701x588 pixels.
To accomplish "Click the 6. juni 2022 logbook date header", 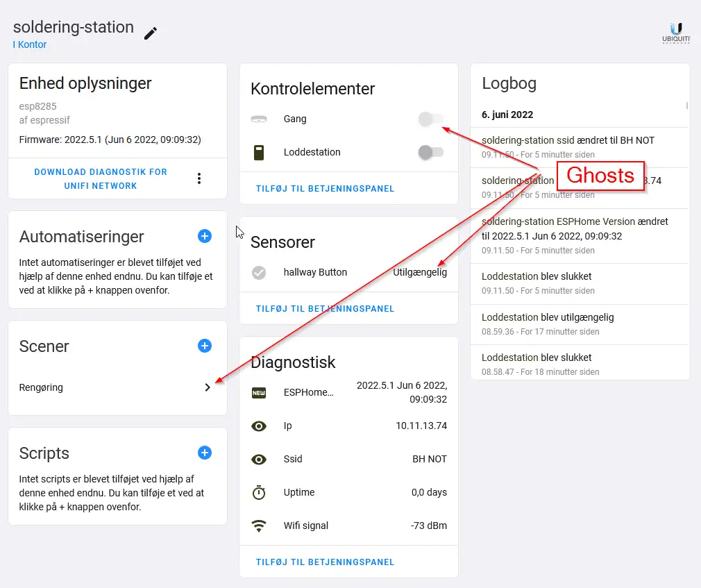I will click(x=507, y=115).
